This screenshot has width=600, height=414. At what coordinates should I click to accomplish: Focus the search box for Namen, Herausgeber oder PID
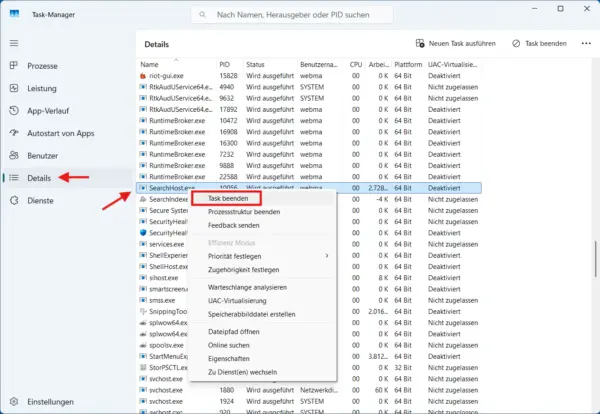coord(292,15)
